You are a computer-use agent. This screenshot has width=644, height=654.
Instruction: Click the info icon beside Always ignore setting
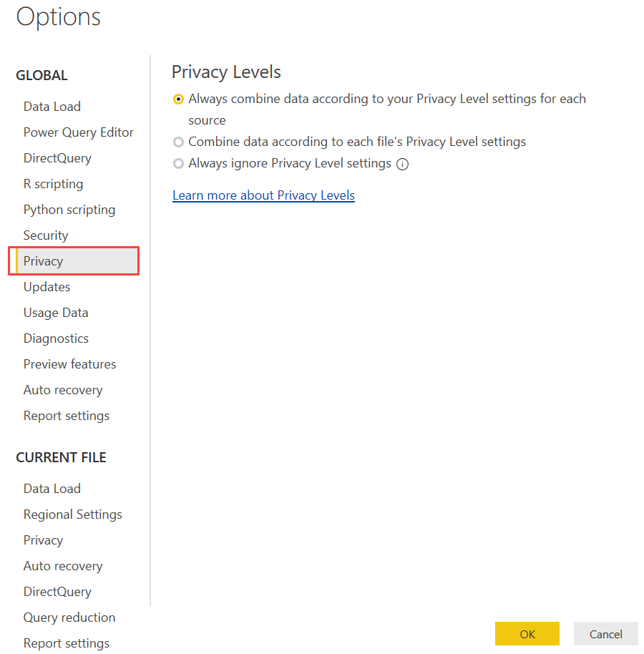[x=402, y=165]
